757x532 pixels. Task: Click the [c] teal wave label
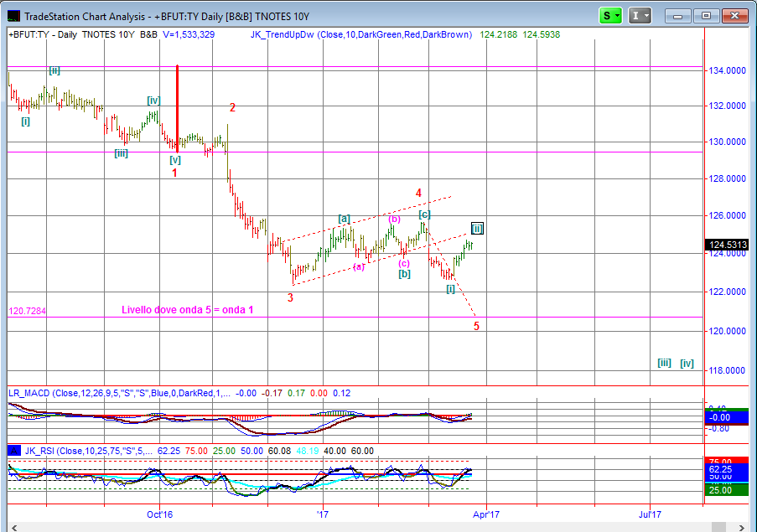(x=424, y=214)
